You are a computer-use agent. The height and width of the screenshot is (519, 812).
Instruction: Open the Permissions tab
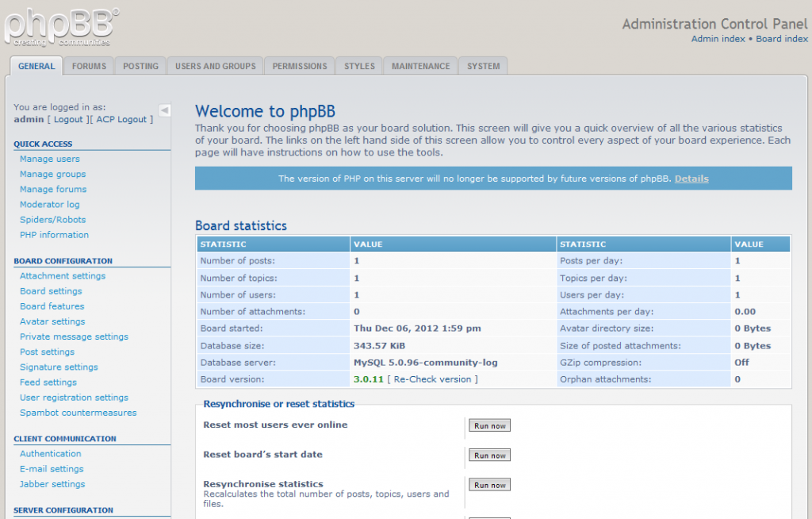[299, 66]
